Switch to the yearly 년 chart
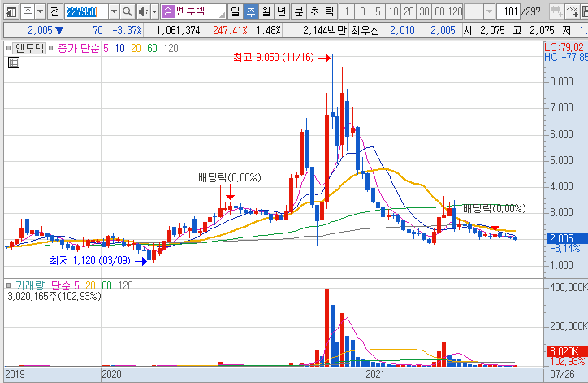Viewport: 588px width, 383px height. tap(281, 11)
